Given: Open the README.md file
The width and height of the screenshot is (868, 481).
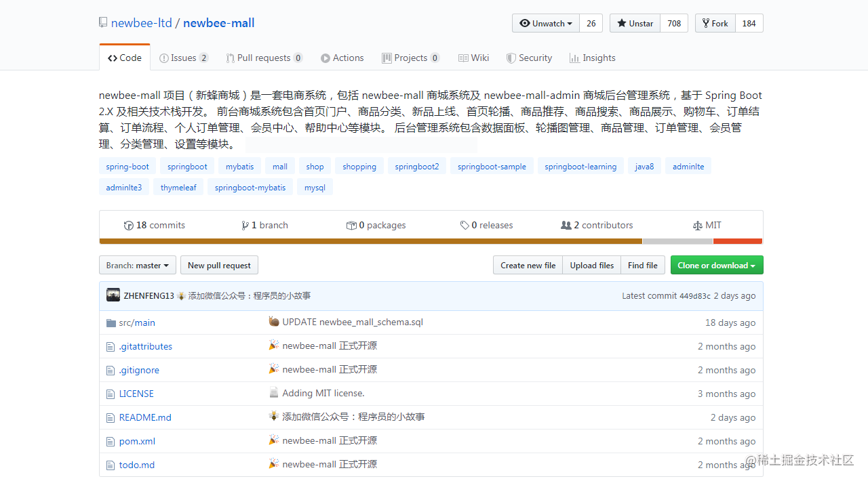Looking at the screenshot, I should (145, 418).
